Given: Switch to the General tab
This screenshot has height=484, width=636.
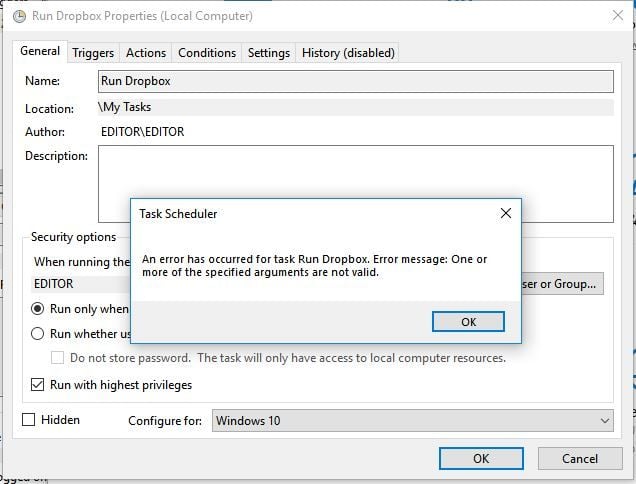Looking at the screenshot, I should [x=40, y=52].
